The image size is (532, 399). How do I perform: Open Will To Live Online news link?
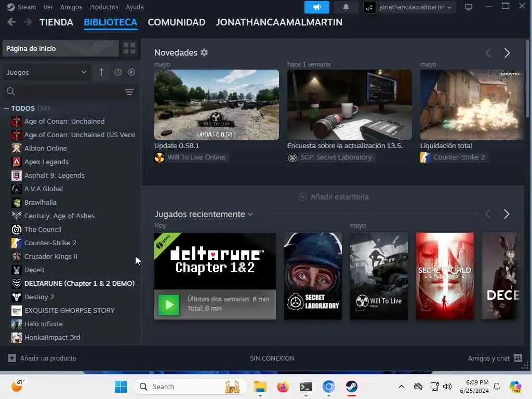(196, 157)
